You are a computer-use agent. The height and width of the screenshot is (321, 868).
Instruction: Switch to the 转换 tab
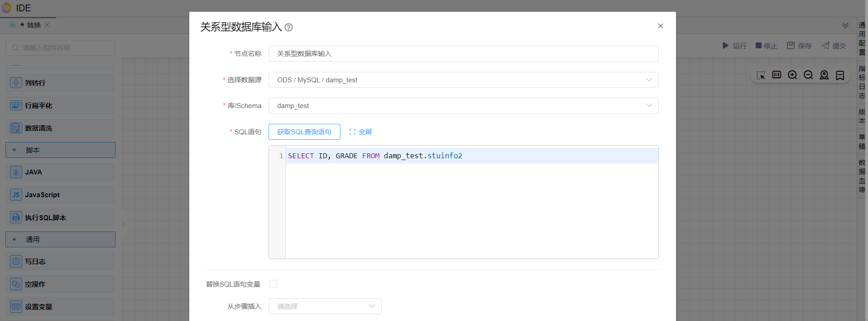pyautogui.click(x=34, y=25)
